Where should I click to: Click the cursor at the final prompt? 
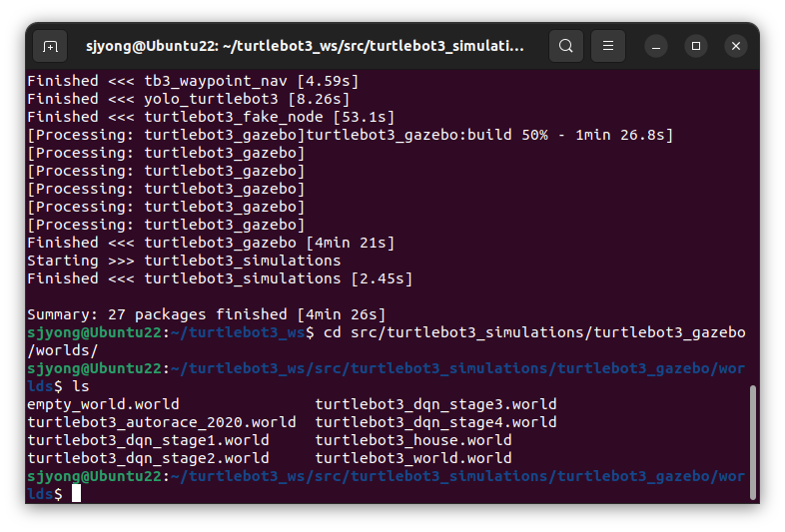tap(76, 494)
